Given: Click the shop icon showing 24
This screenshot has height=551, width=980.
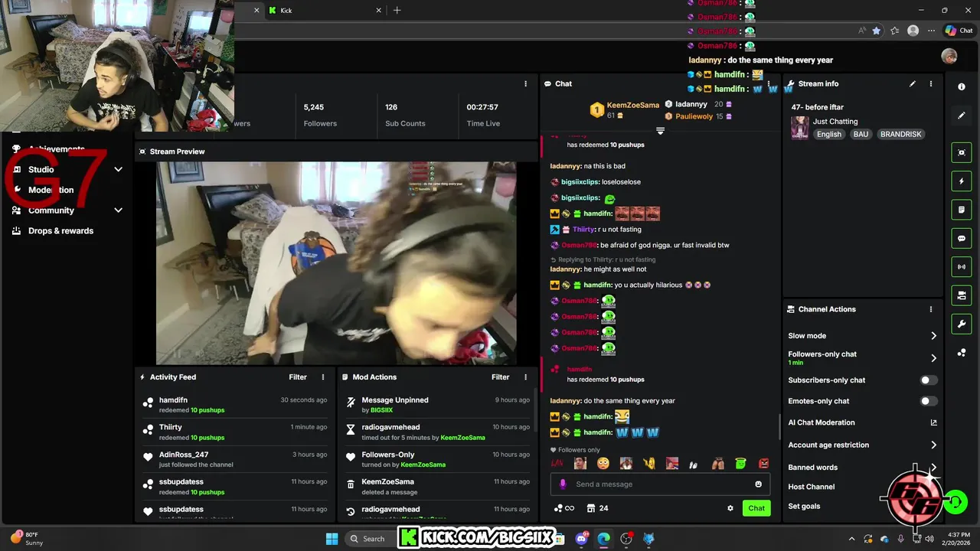Looking at the screenshot, I should [x=597, y=508].
